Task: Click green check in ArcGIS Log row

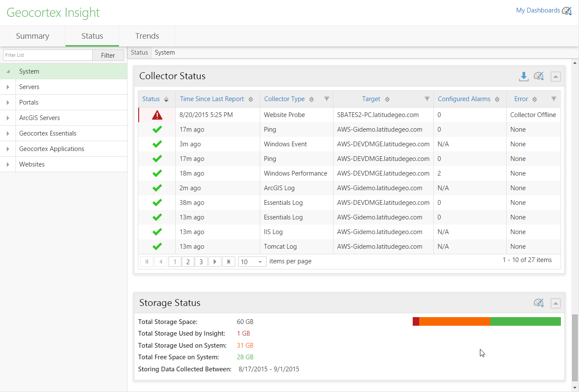Action: click(157, 188)
